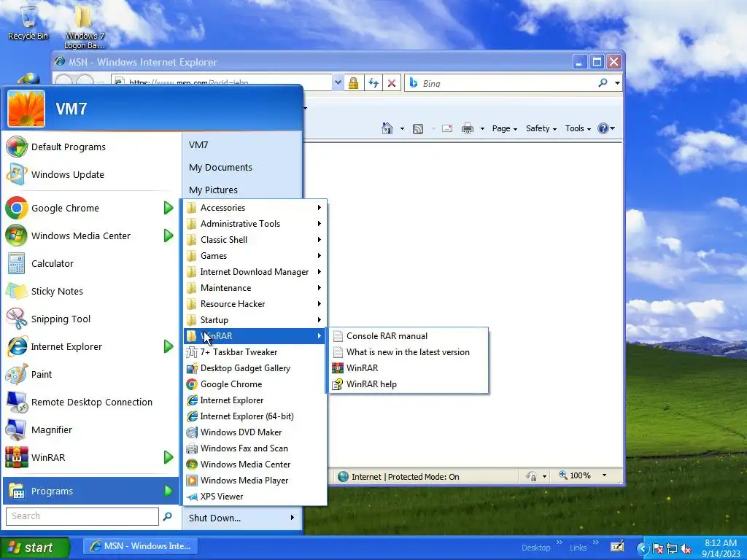
Task: Expand the Startup folder
Action: [255, 320]
